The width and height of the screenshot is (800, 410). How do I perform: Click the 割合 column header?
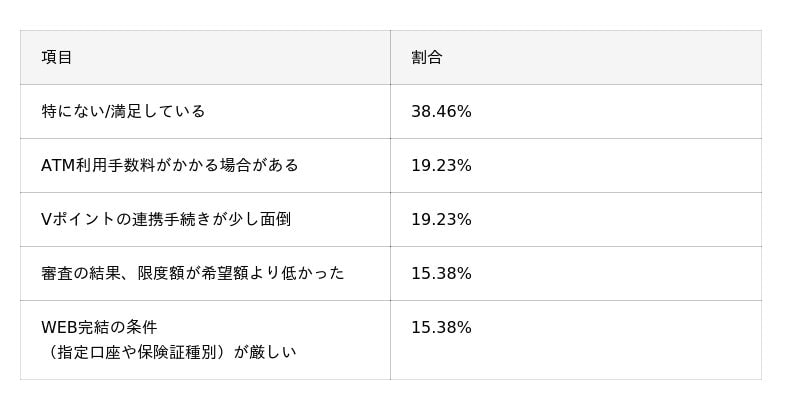pos(426,58)
